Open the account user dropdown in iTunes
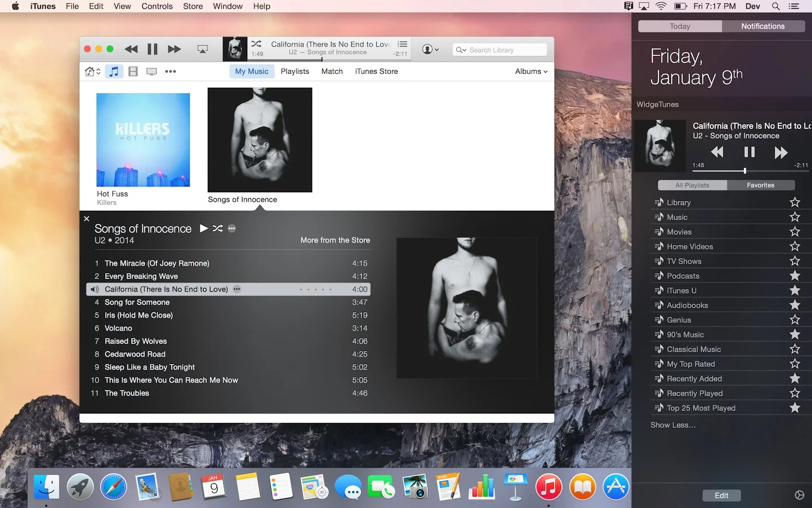This screenshot has height=508, width=812. click(430, 50)
